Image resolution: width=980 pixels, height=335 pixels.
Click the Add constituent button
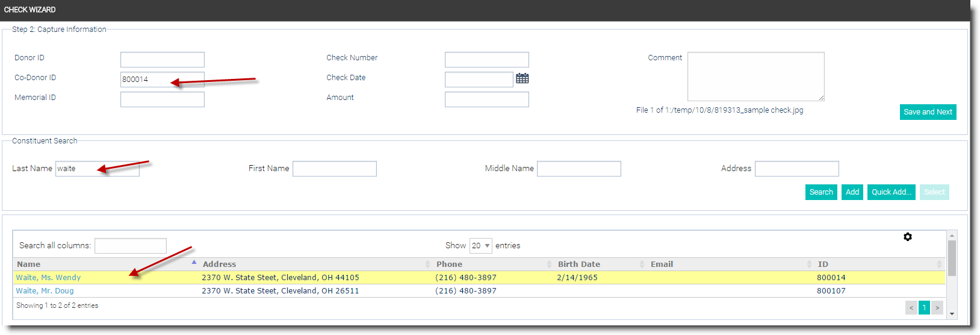[852, 192]
